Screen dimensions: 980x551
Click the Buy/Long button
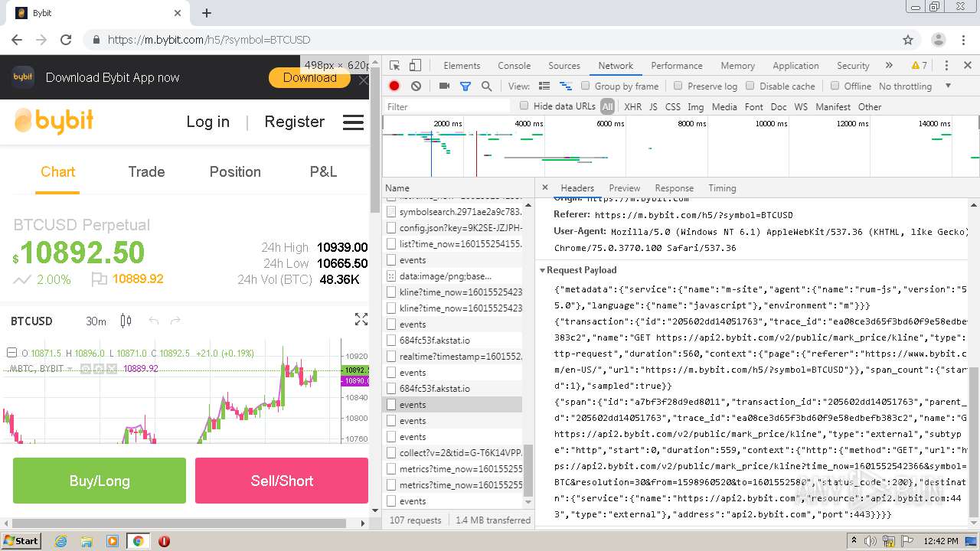point(100,481)
